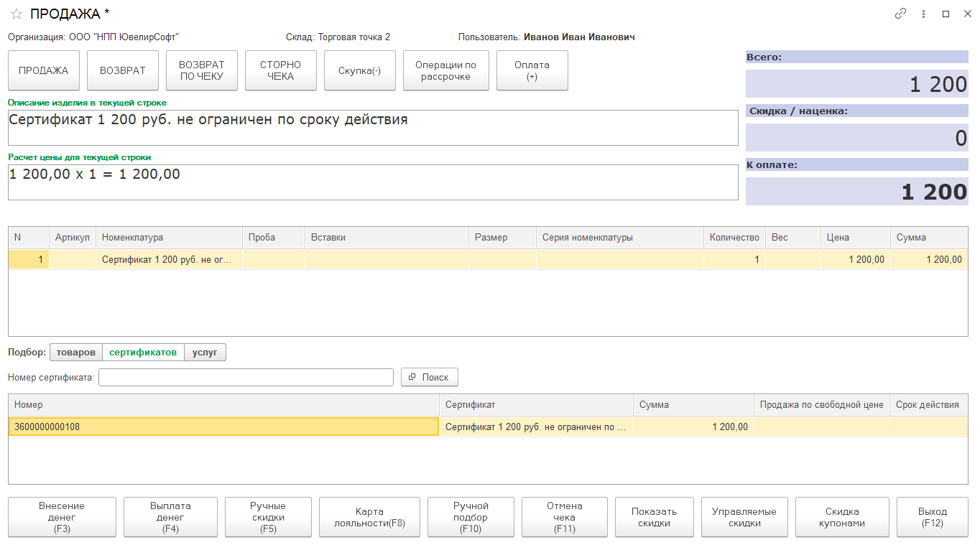The height and width of the screenshot is (545, 980).
Task: Open Карта лояльности(F8)
Action: (369, 517)
